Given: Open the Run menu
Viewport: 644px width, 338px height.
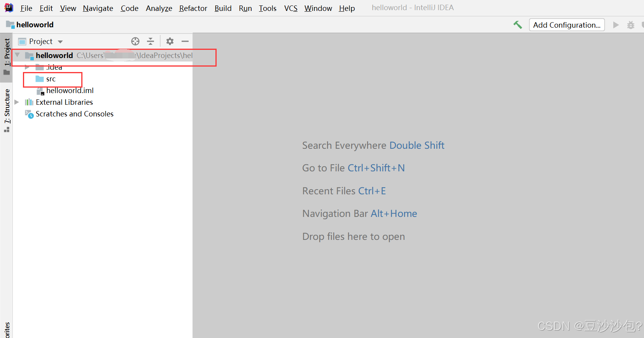Looking at the screenshot, I should click(245, 8).
